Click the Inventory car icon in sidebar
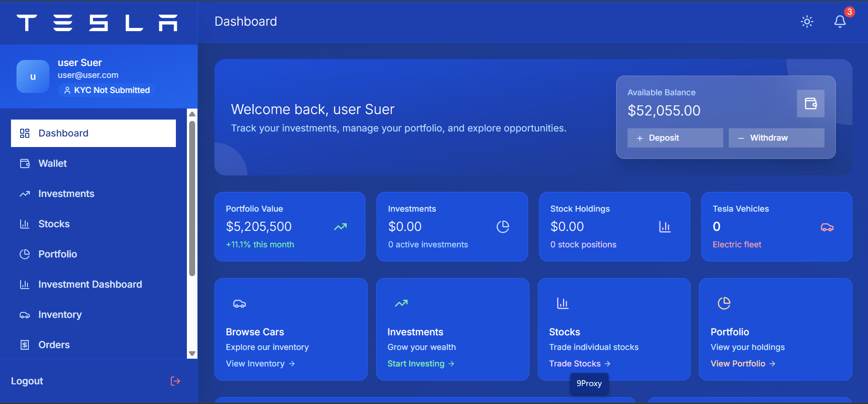This screenshot has width=868, height=404. point(25,315)
